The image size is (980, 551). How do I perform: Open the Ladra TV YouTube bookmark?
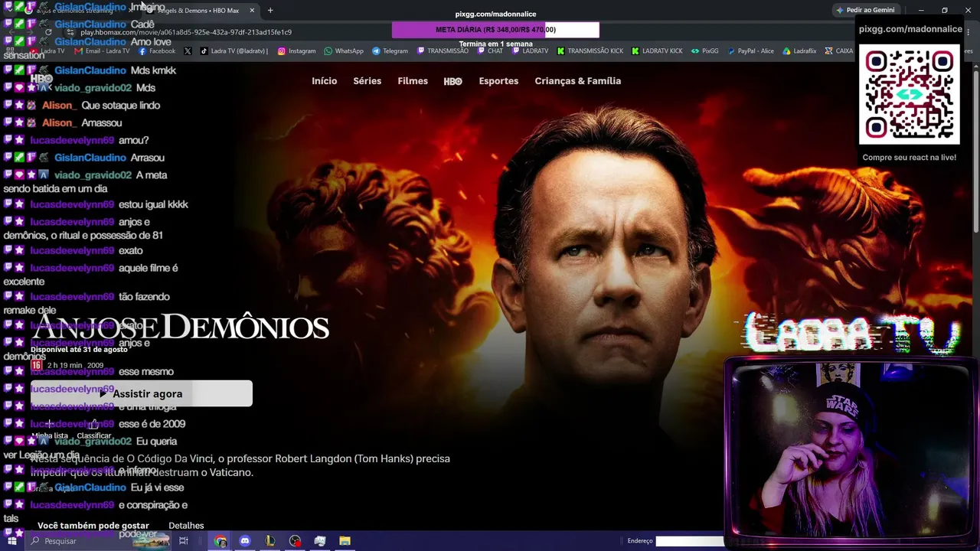47,51
